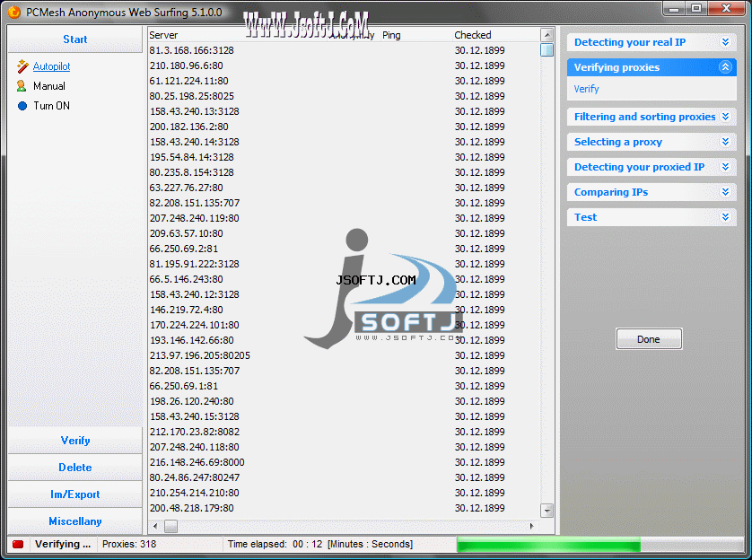Expand Detecting your proxied IP chevron
The height and width of the screenshot is (560, 752).
coord(725,167)
